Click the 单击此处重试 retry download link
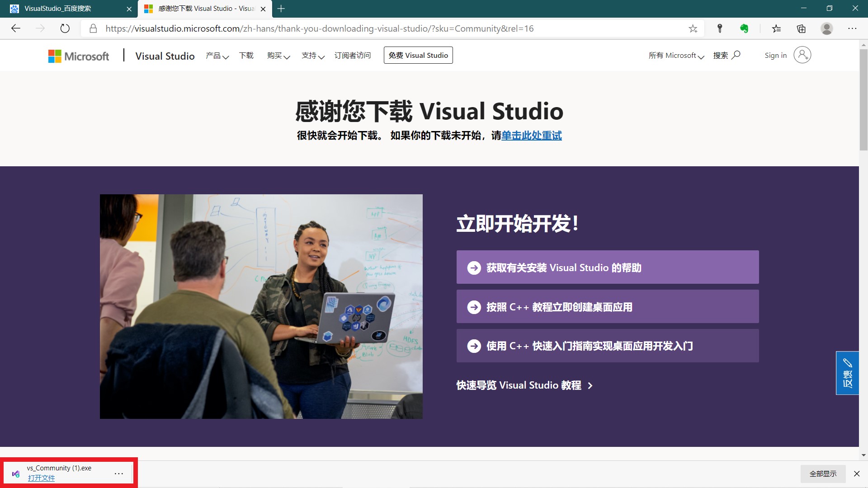The width and height of the screenshot is (868, 488). (532, 136)
